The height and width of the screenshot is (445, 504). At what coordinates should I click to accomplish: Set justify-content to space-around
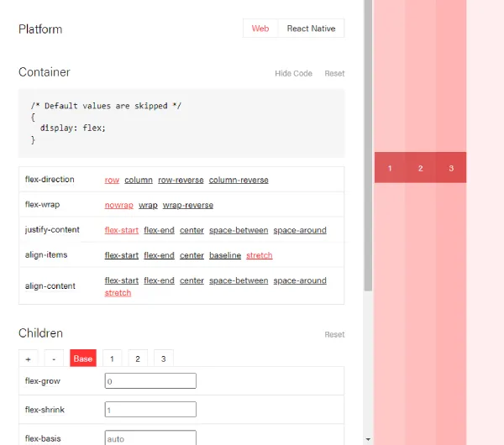(x=300, y=230)
